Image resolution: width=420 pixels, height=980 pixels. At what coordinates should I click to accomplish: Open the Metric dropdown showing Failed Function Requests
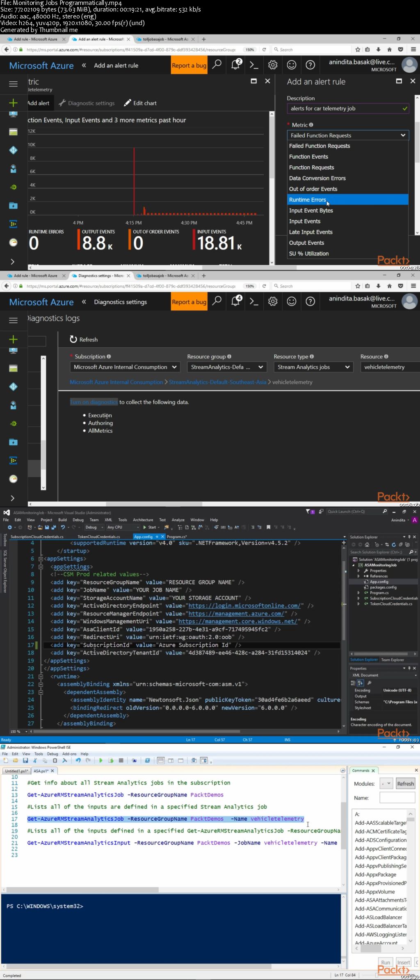348,135
